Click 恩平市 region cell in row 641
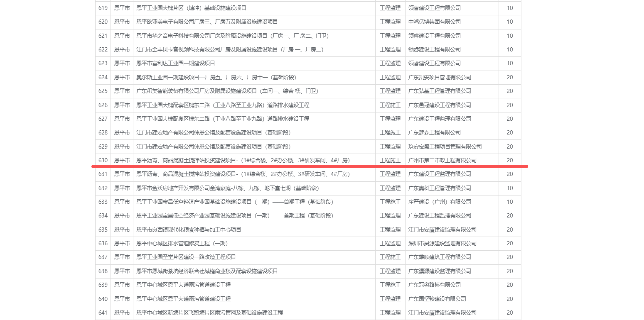This screenshot has height=320, width=644. click(122, 313)
